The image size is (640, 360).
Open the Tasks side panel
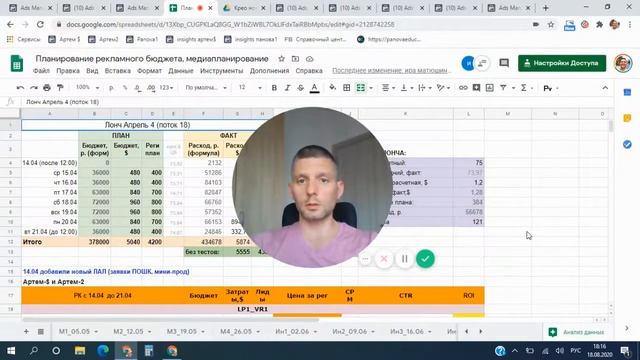[627, 144]
